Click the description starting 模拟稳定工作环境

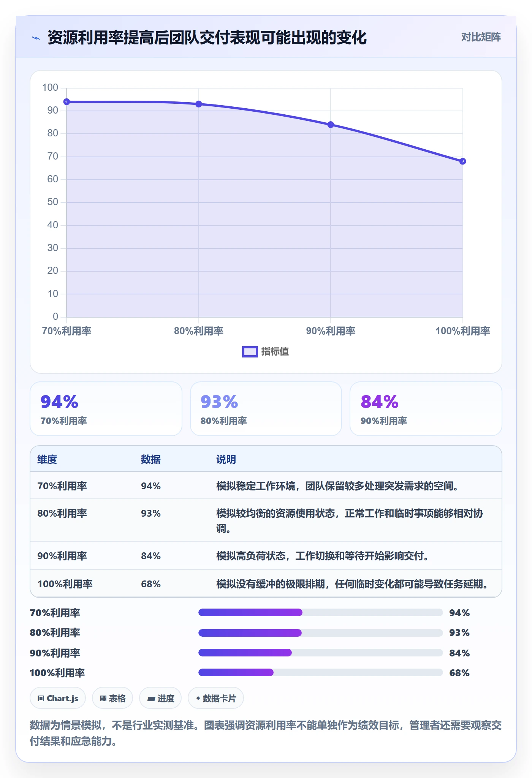click(338, 486)
